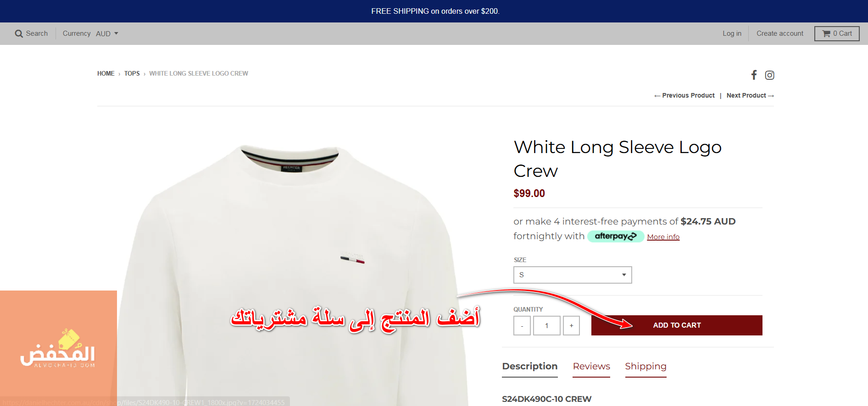The height and width of the screenshot is (406, 868).
Task: Open the Instagram profile icon
Action: tap(769, 75)
